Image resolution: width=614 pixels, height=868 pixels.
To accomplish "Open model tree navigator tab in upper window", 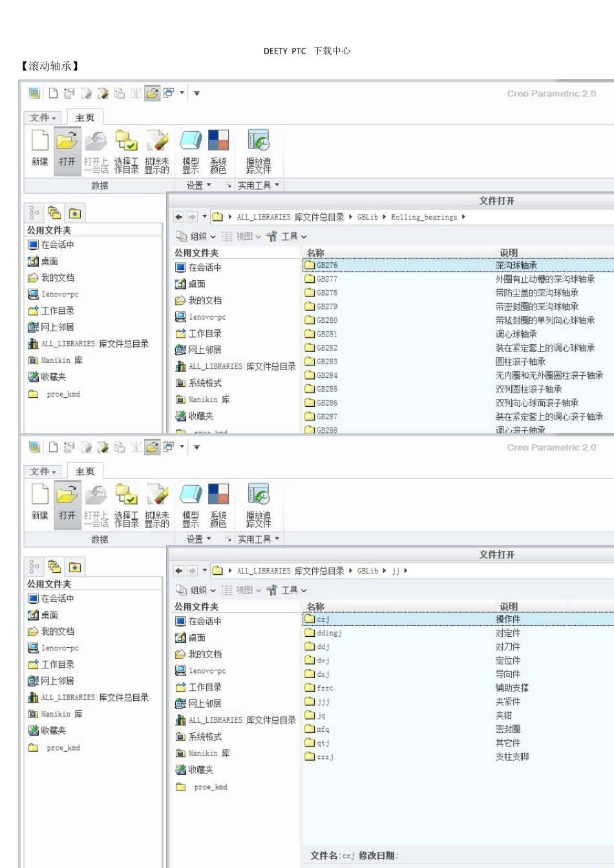I will pyautogui.click(x=34, y=213).
